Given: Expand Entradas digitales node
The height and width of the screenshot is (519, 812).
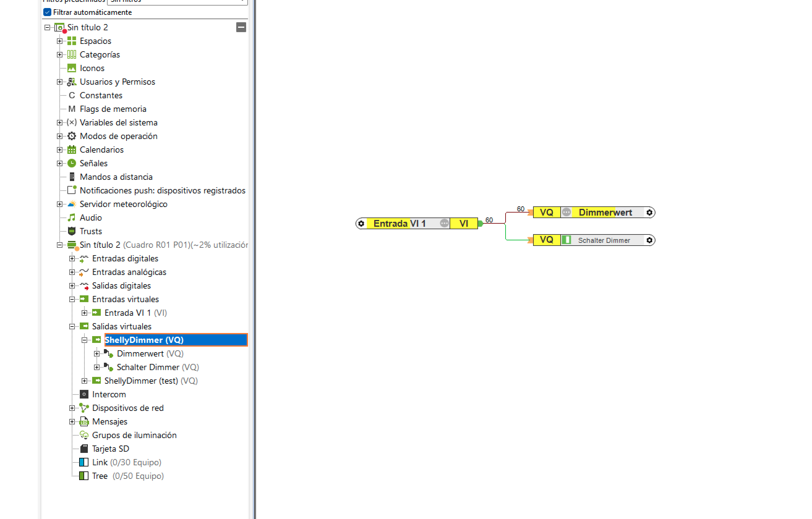Looking at the screenshot, I should 72,259.
